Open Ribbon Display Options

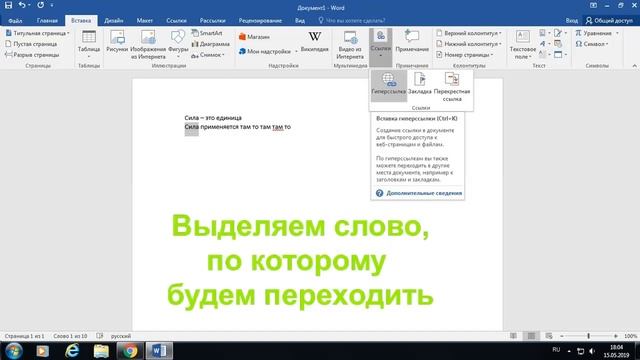(593, 6)
